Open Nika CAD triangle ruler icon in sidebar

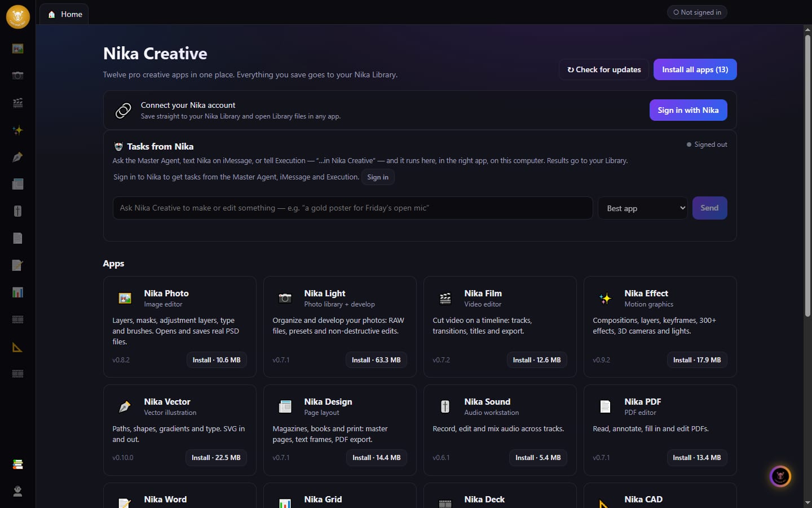click(x=17, y=347)
